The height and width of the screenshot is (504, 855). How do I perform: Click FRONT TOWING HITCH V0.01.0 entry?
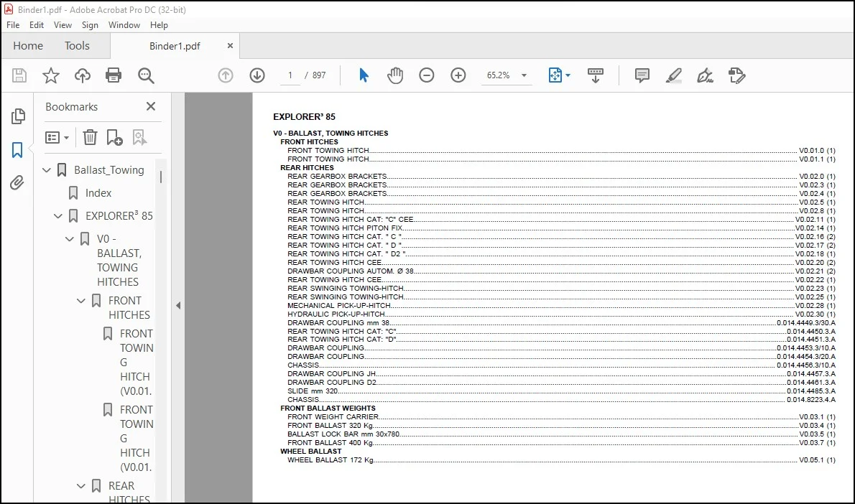561,150
